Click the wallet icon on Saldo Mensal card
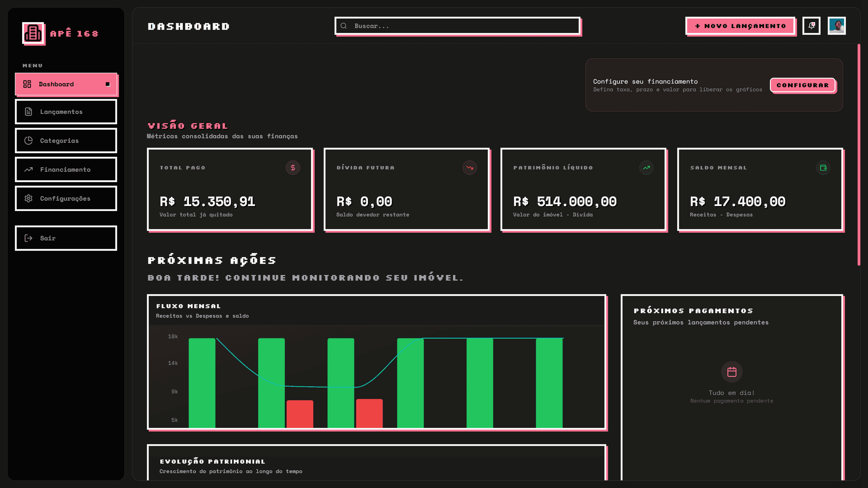Viewport: 868px width, 488px height. pyautogui.click(x=823, y=168)
